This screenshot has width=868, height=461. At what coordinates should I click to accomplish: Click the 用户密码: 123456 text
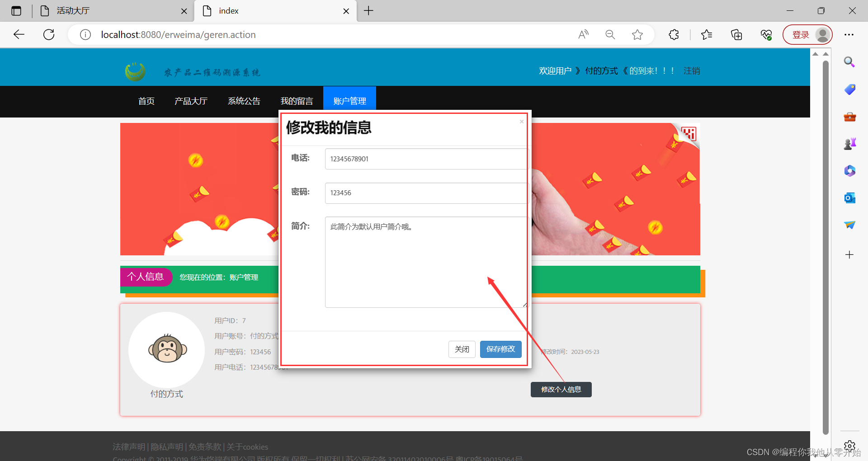tap(243, 352)
